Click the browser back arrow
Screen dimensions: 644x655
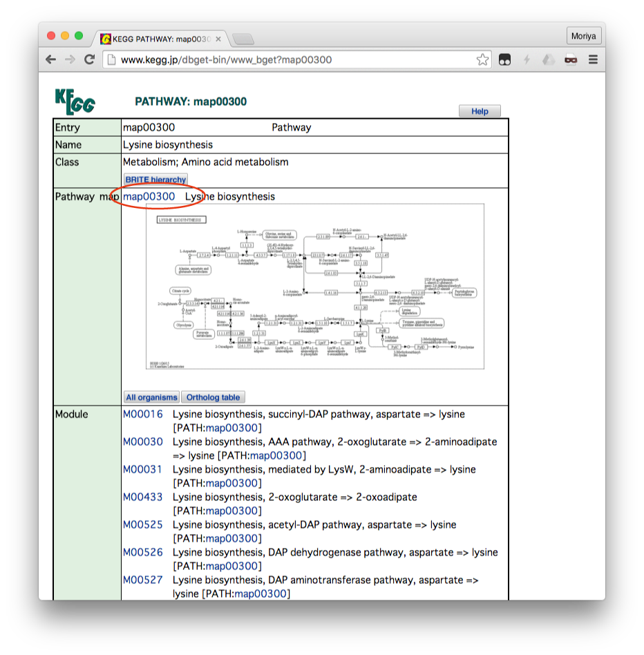click(x=51, y=59)
